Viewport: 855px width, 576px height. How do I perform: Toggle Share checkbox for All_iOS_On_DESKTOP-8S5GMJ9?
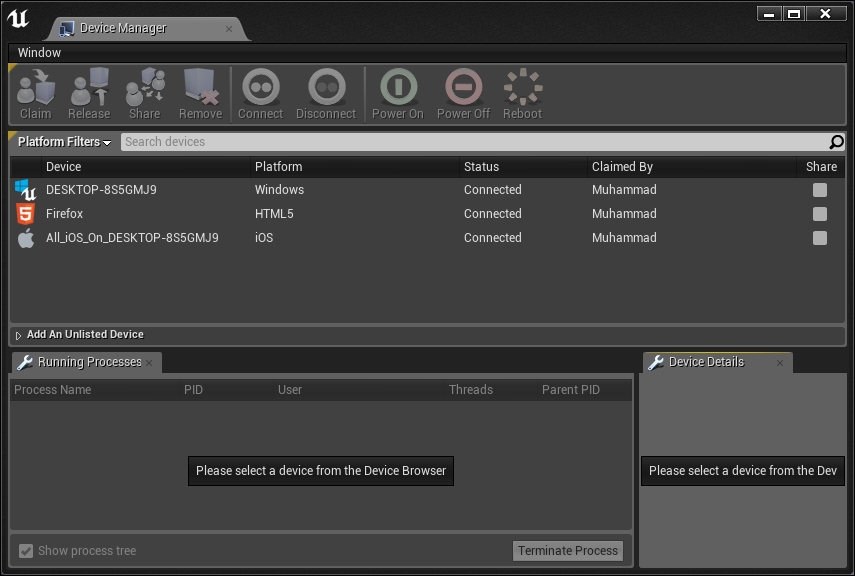click(x=820, y=238)
